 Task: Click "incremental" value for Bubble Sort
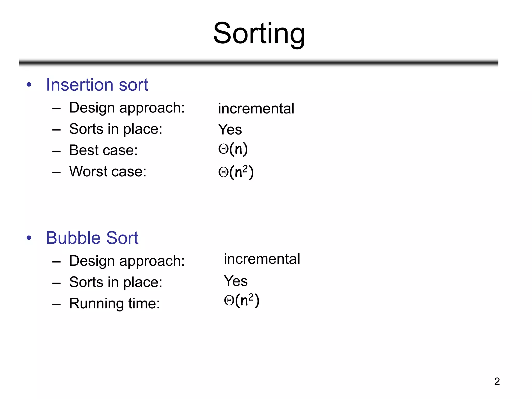(x=262, y=259)
